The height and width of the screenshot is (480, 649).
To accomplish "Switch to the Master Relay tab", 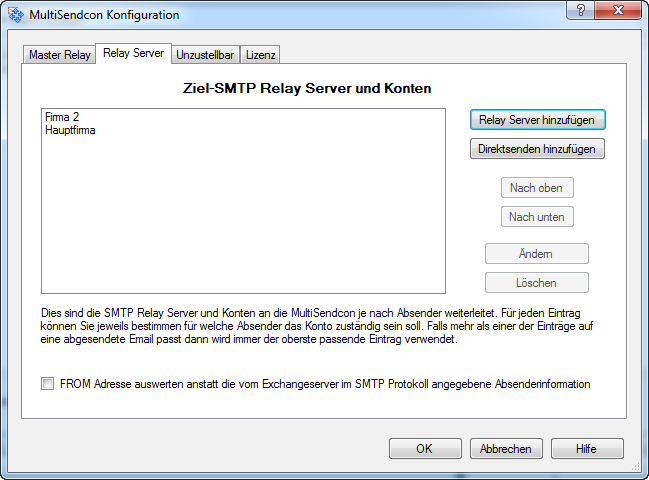I will click(x=59, y=55).
